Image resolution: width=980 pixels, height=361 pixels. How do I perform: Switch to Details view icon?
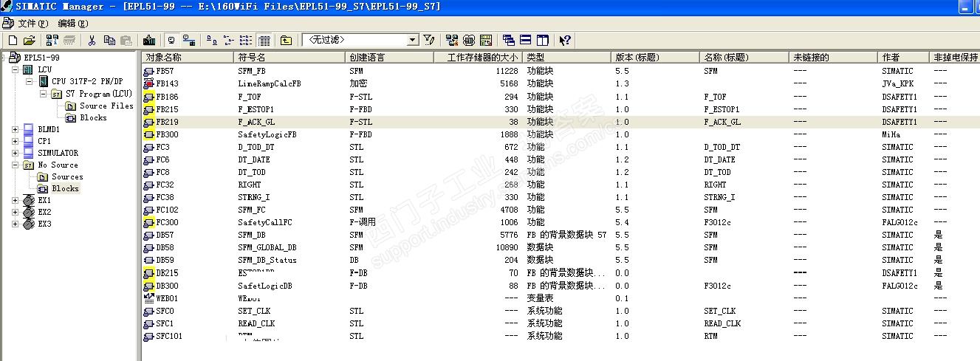(x=264, y=40)
